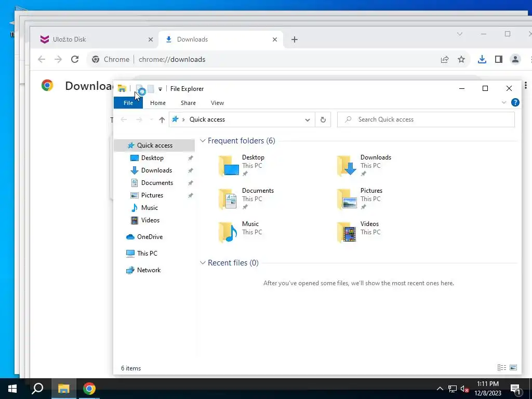Click the File Explorer title bar folder icon
532x399 pixels.
click(122, 88)
